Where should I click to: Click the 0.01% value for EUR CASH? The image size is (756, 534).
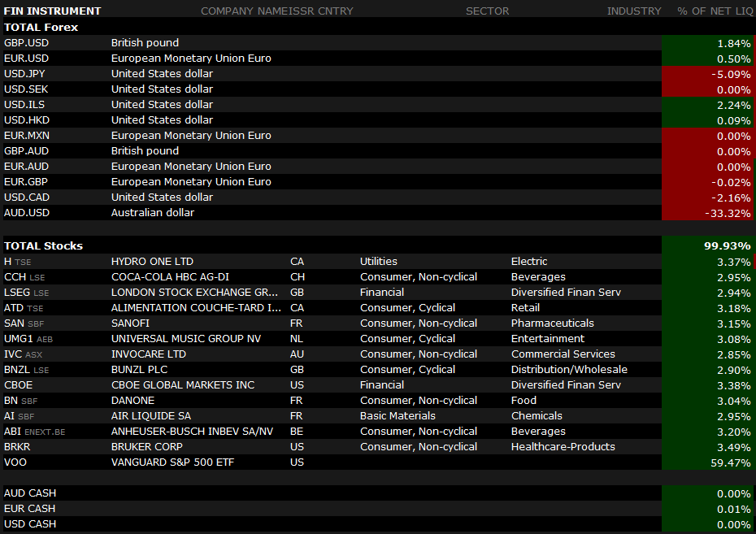[734, 509]
